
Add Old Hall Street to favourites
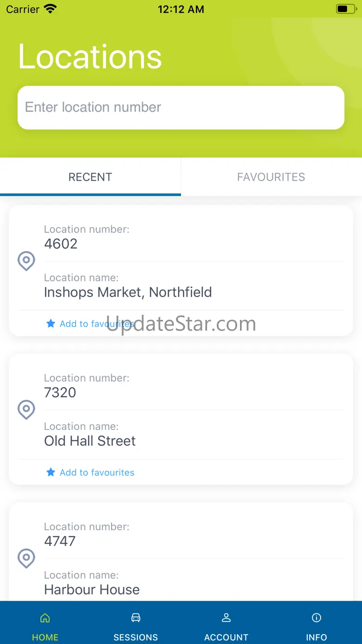(97, 473)
